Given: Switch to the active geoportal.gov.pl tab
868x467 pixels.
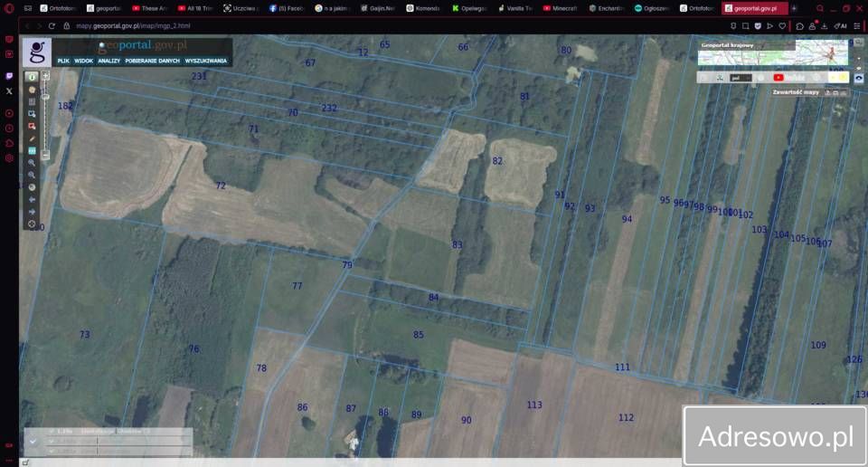Looking at the screenshot, I should click(x=754, y=8).
